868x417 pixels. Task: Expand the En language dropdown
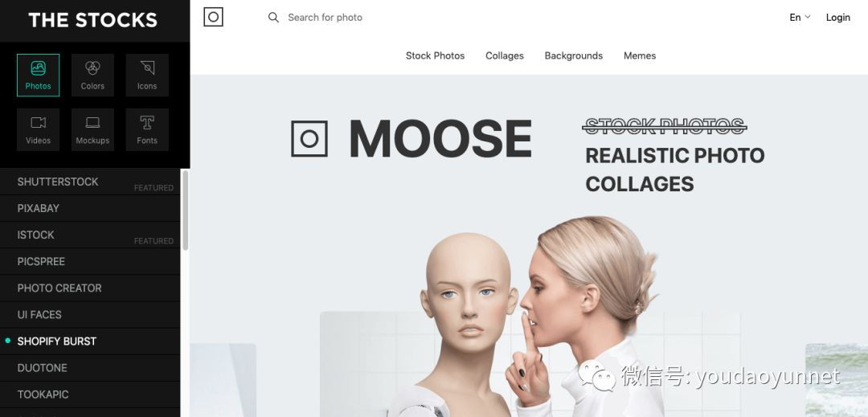800,17
